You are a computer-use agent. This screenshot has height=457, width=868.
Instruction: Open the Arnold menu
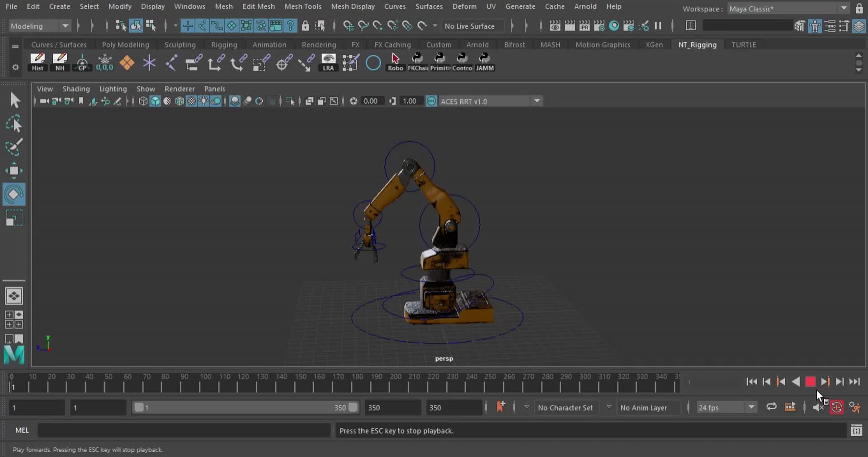coord(585,6)
